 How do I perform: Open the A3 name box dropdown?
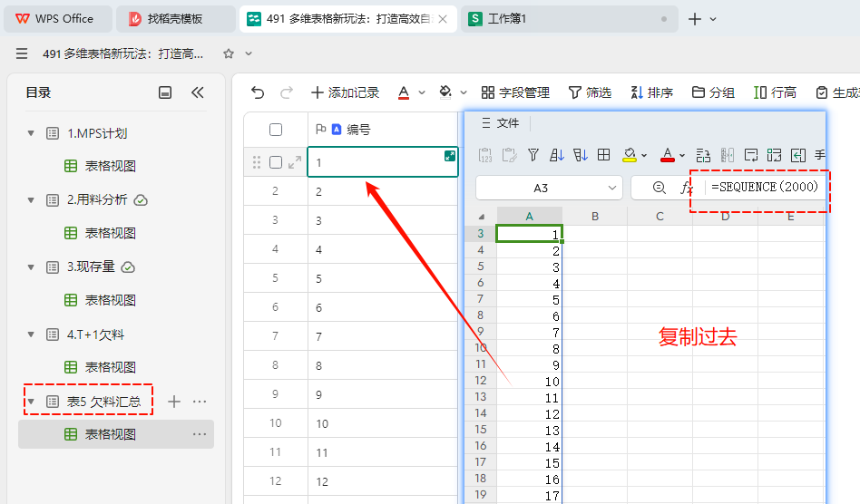[612, 188]
